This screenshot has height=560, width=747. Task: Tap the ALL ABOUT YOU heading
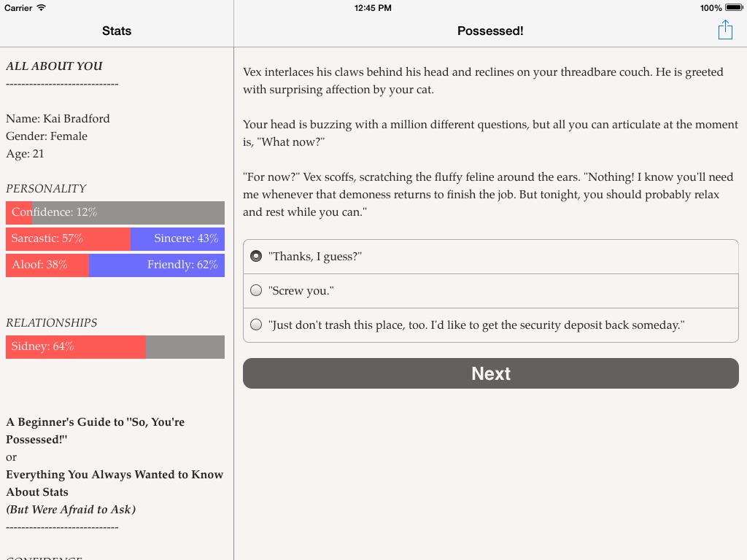point(55,66)
